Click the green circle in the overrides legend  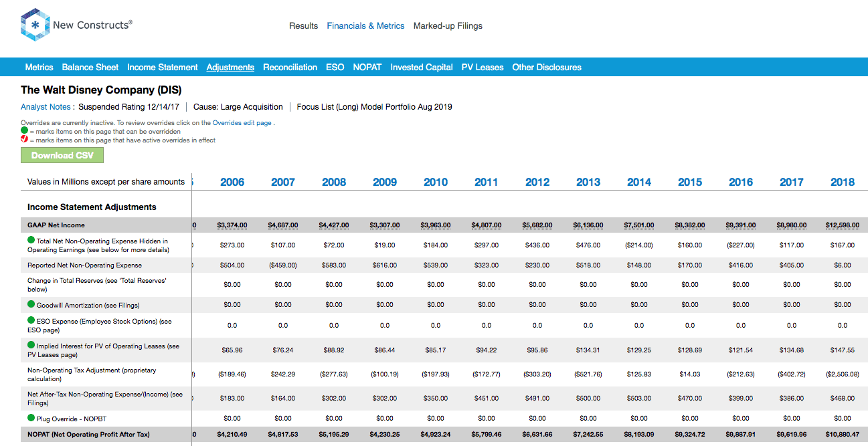(x=24, y=131)
